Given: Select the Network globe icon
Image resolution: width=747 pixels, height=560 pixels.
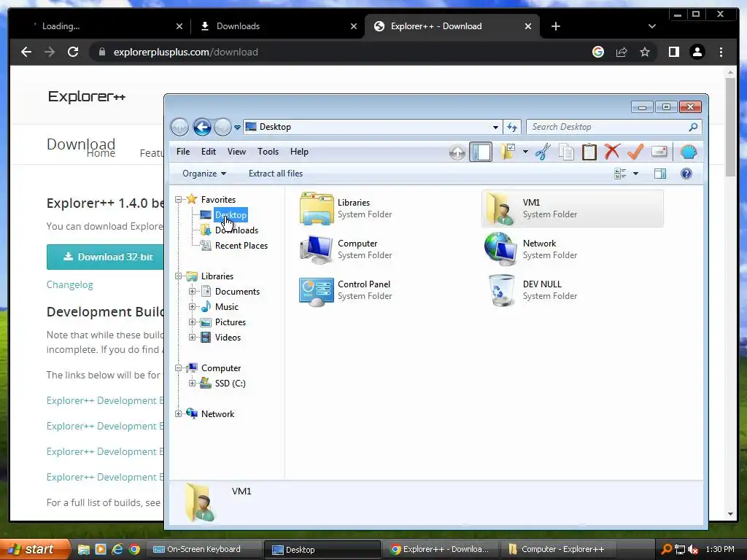Looking at the screenshot, I should click(500, 249).
